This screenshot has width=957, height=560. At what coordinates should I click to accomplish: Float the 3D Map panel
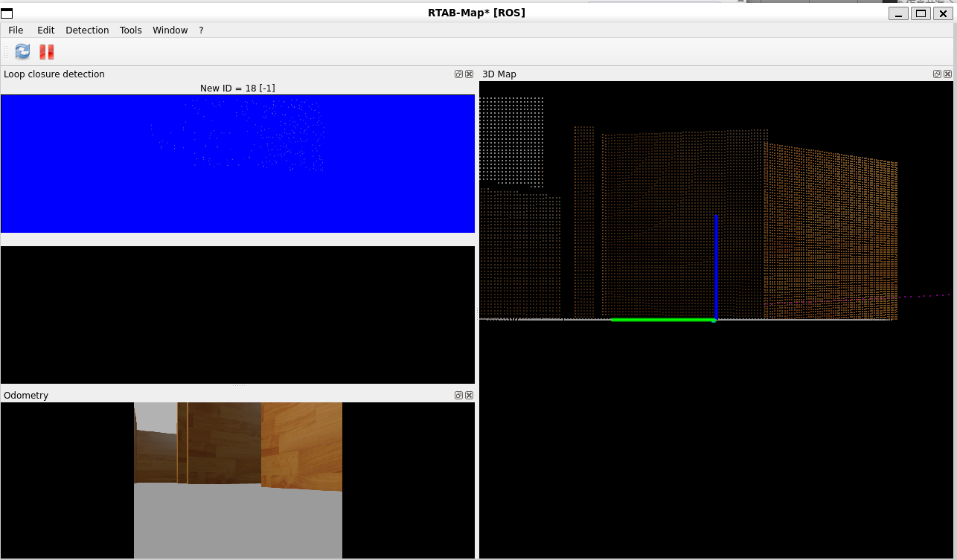938,74
